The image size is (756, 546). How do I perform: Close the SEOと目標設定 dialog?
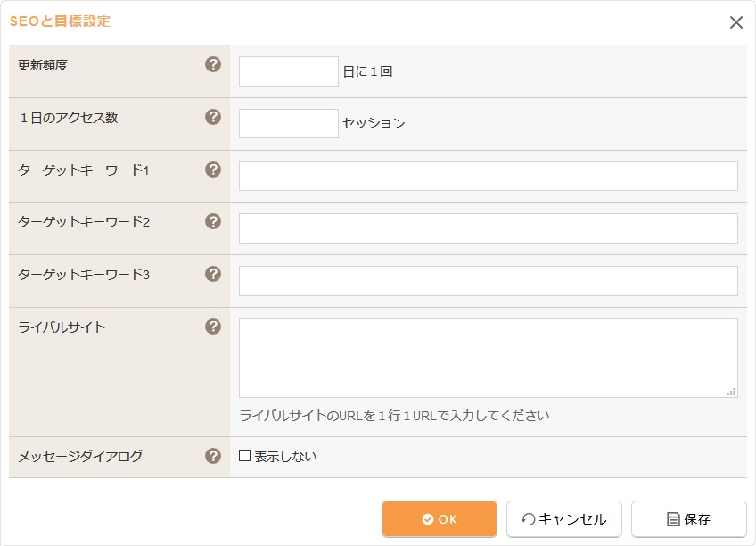pos(735,22)
